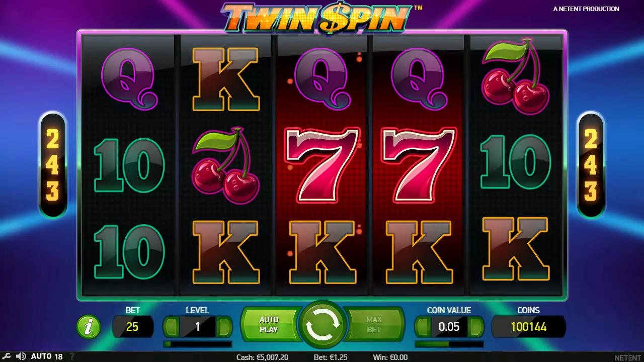
Task: Open settings via the wrench icon
Action: 7,356
